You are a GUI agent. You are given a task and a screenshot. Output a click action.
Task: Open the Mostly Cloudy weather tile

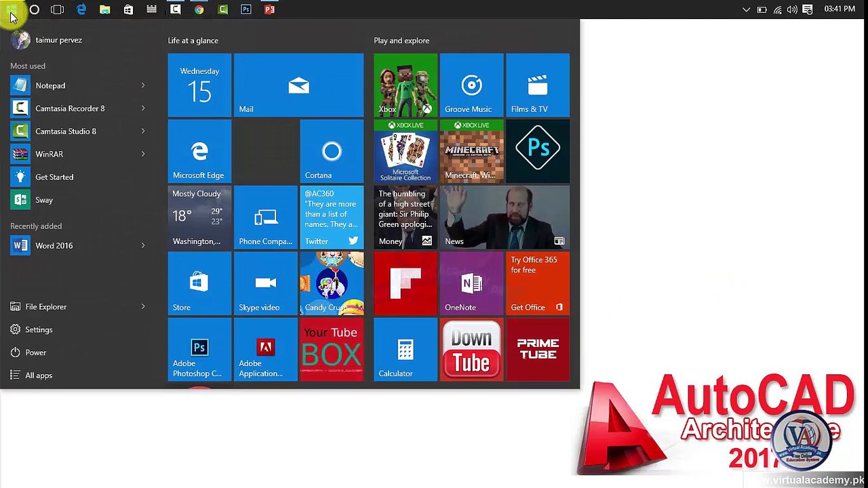(x=199, y=218)
